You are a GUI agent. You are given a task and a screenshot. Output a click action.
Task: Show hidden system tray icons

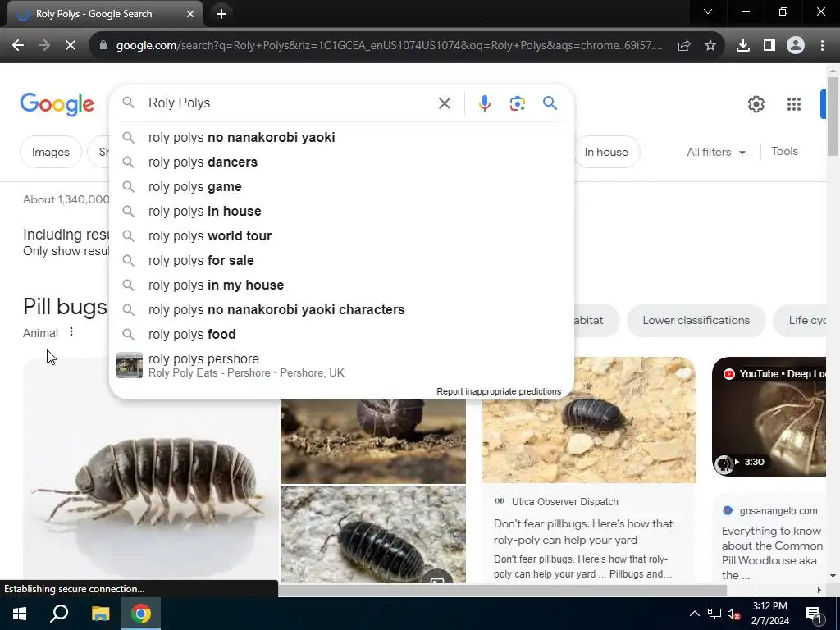tap(694, 614)
